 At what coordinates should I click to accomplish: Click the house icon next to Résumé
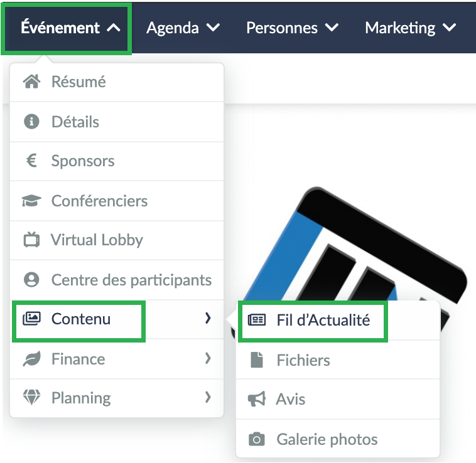click(31, 82)
